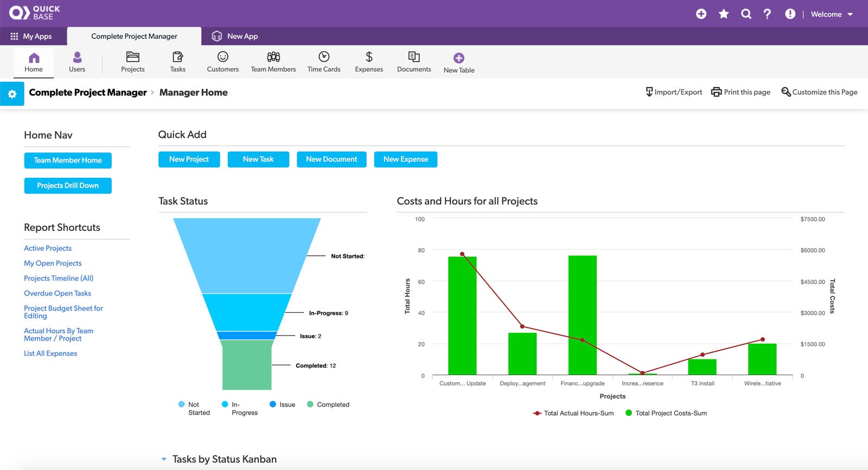This screenshot has width=868, height=470.
Task: Open the My Apps menu
Action: [x=31, y=36]
